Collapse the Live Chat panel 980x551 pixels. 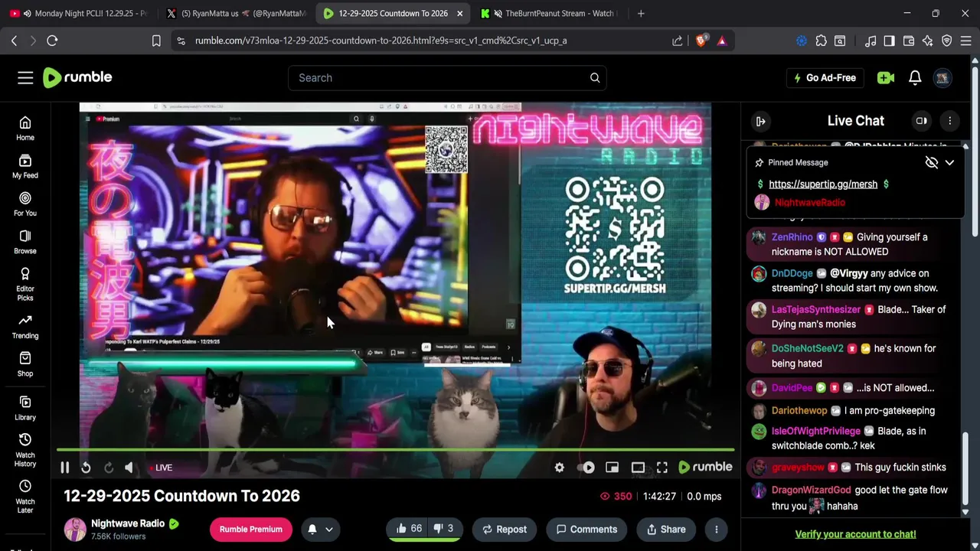pyautogui.click(x=760, y=121)
